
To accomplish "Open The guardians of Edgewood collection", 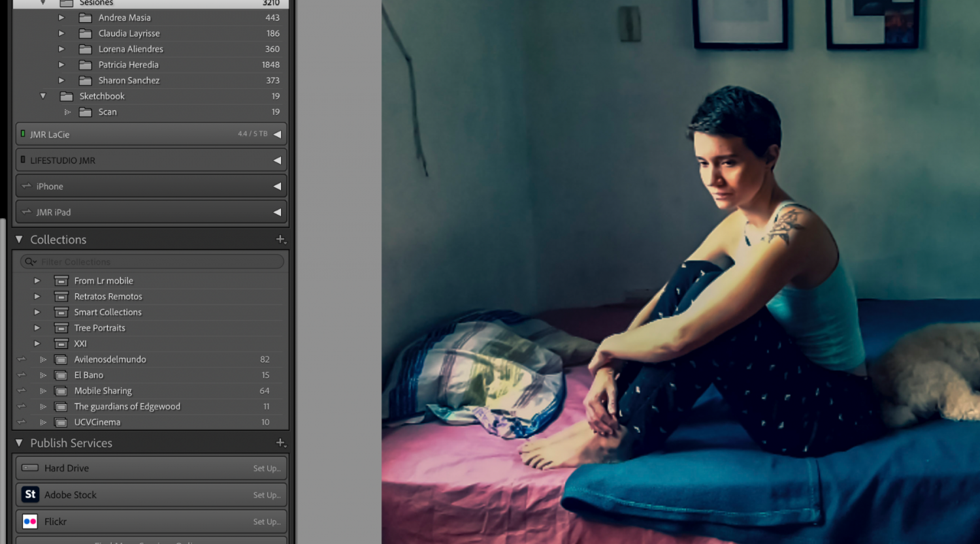I will click(x=127, y=406).
